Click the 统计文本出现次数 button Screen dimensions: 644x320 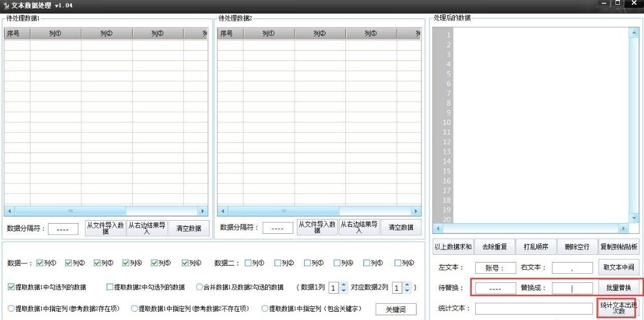click(x=618, y=308)
